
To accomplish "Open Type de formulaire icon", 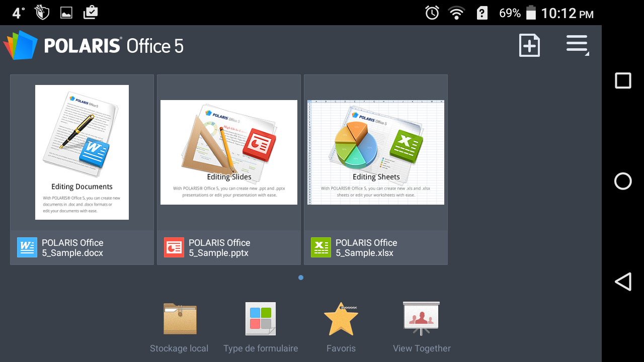I will point(261,319).
